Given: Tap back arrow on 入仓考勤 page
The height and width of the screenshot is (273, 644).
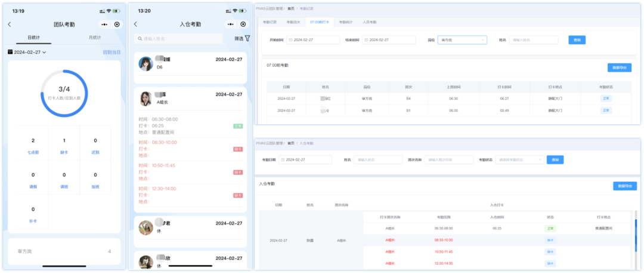Looking at the screenshot, I should [x=135, y=24].
